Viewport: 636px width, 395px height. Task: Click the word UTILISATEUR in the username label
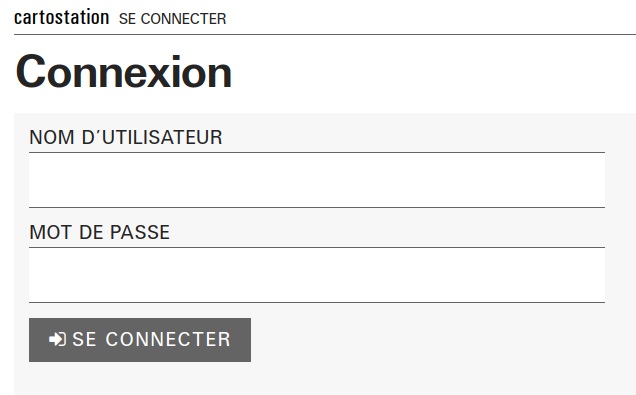tap(162, 137)
